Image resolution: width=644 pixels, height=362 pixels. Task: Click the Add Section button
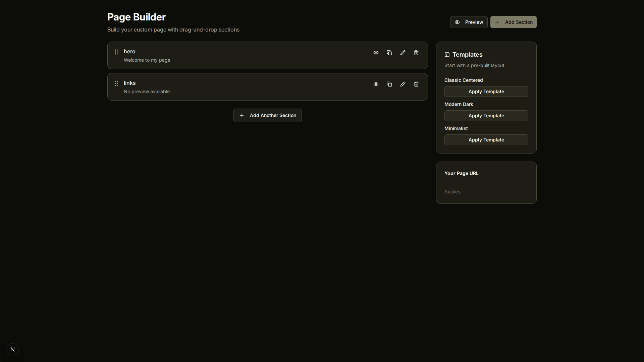coord(513,22)
